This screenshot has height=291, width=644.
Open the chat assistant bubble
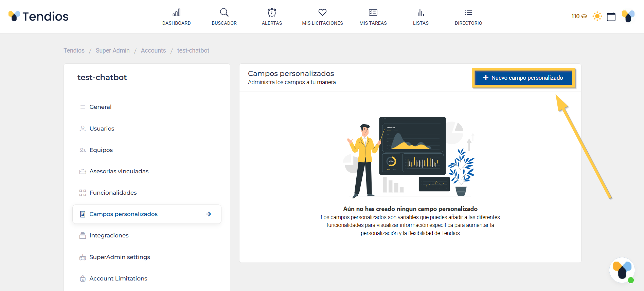622,270
